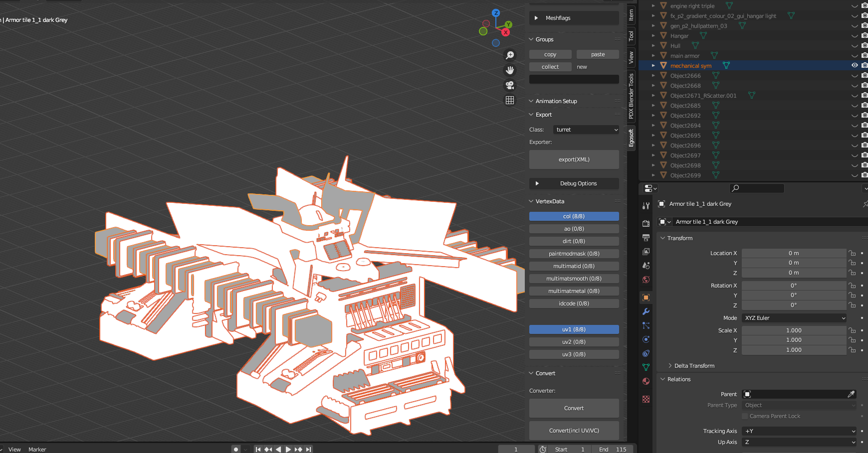Toggle the Scale Y lock icon
The height and width of the screenshot is (453, 868).
[x=852, y=340]
